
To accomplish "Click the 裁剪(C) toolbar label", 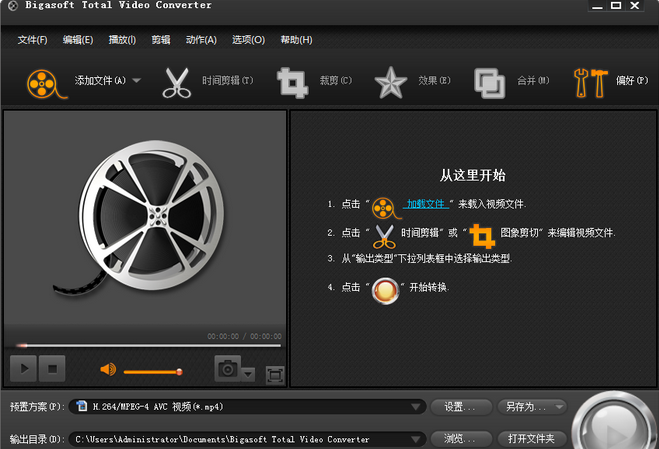I will (336, 80).
